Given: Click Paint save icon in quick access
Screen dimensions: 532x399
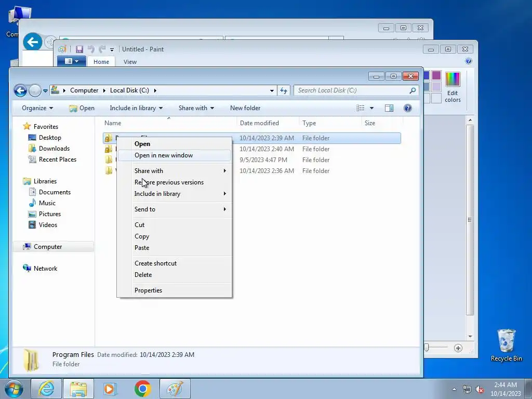Looking at the screenshot, I should click(x=79, y=49).
